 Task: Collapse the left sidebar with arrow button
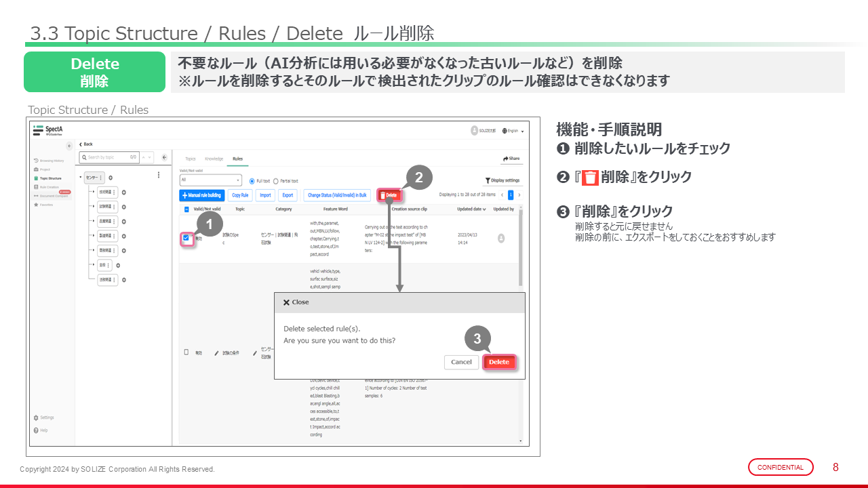(69, 146)
